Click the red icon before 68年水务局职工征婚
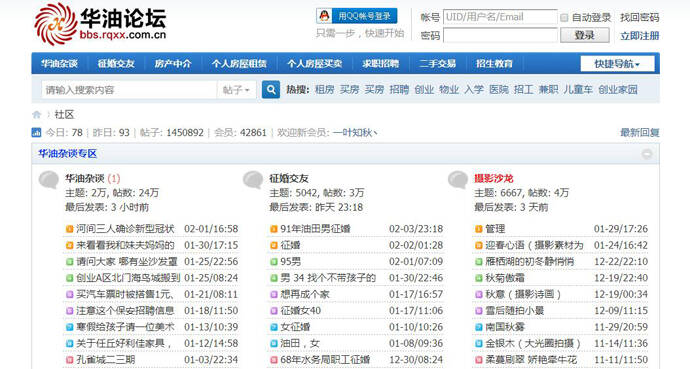 click(274, 360)
